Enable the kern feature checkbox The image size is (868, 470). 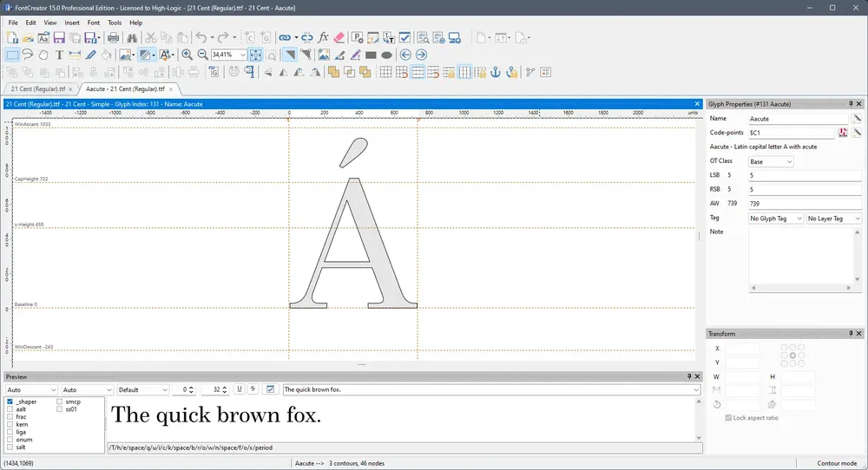pos(10,424)
